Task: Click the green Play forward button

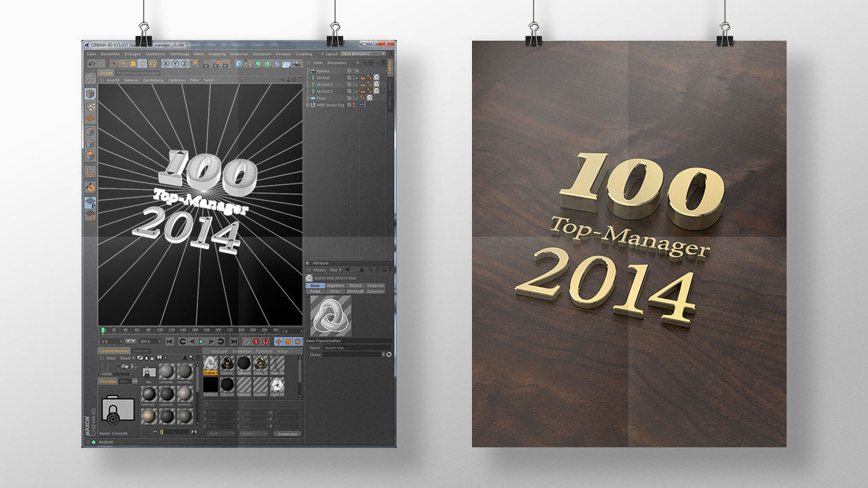Action: (201, 342)
